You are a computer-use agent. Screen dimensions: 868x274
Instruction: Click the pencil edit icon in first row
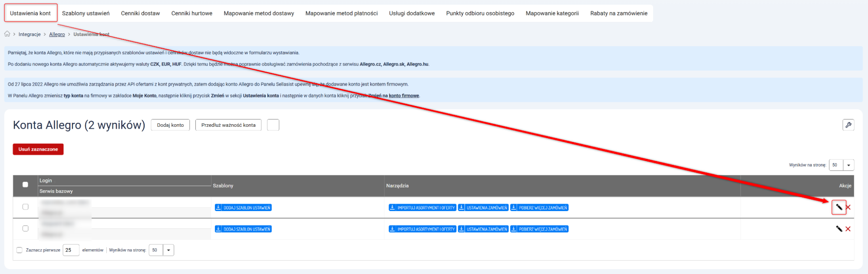[839, 207]
